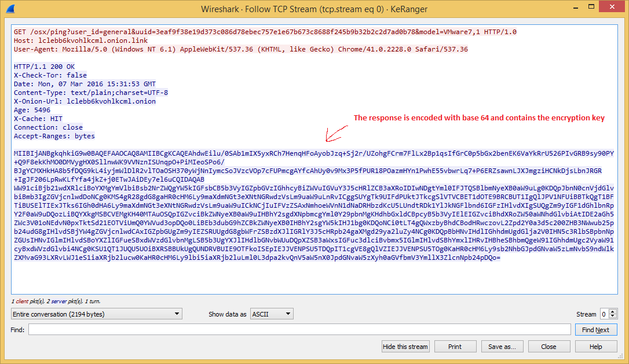
Task: Click the window title bar text
Action: tap(314, 9)
